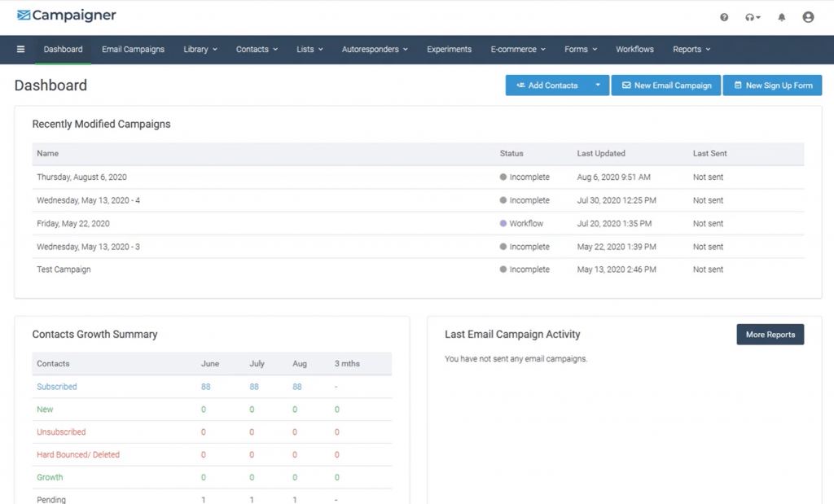The width and height of the screenshot is (834, 504).
Task: Open the Reports dropdown menu
Action: click(691, 50)
